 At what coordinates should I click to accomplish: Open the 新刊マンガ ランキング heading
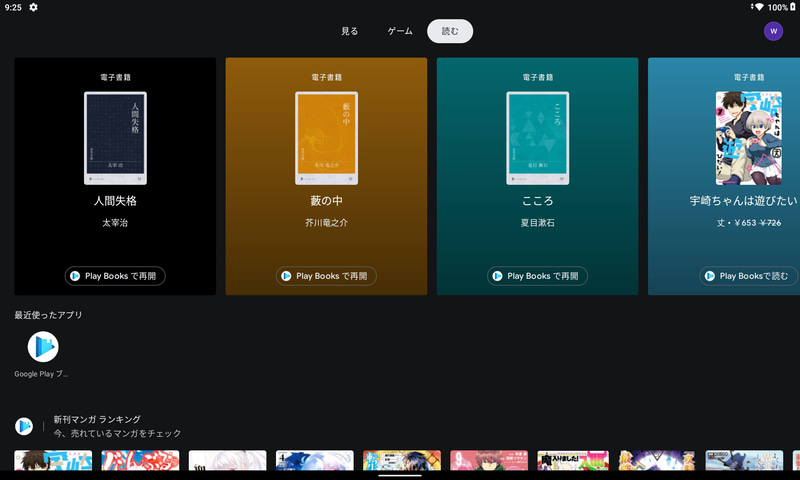pos(97,419)
